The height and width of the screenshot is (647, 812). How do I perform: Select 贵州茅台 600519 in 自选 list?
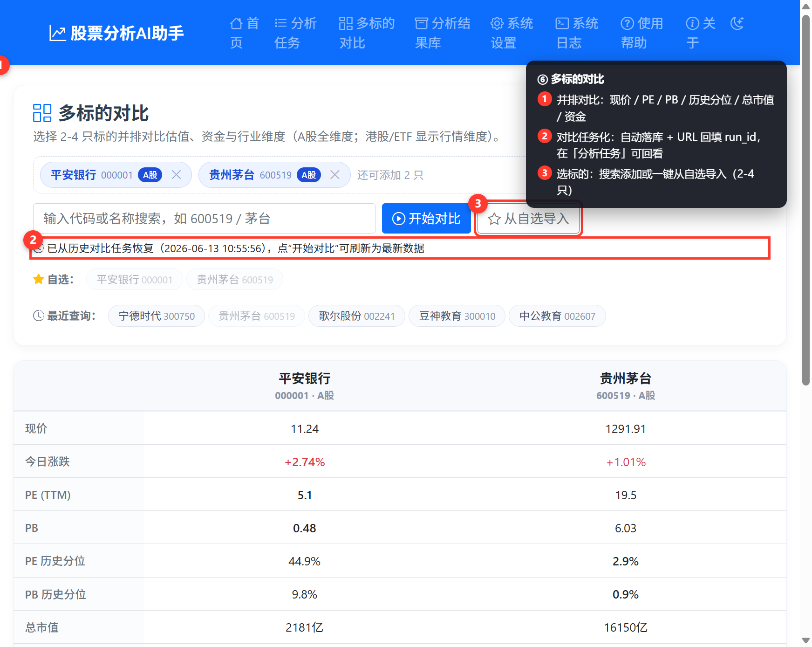click(235, 279)
